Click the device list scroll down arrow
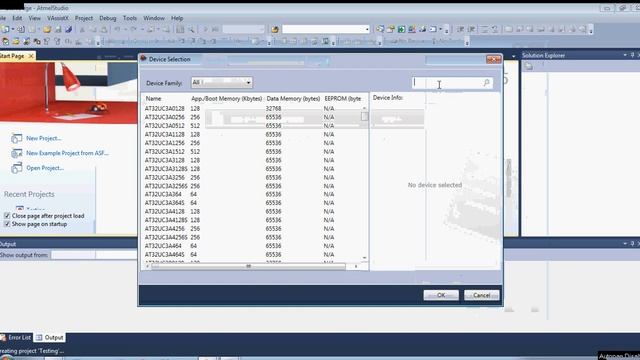Image resolution: width=640 pixels, height=360 pixels. click(364, 258)
